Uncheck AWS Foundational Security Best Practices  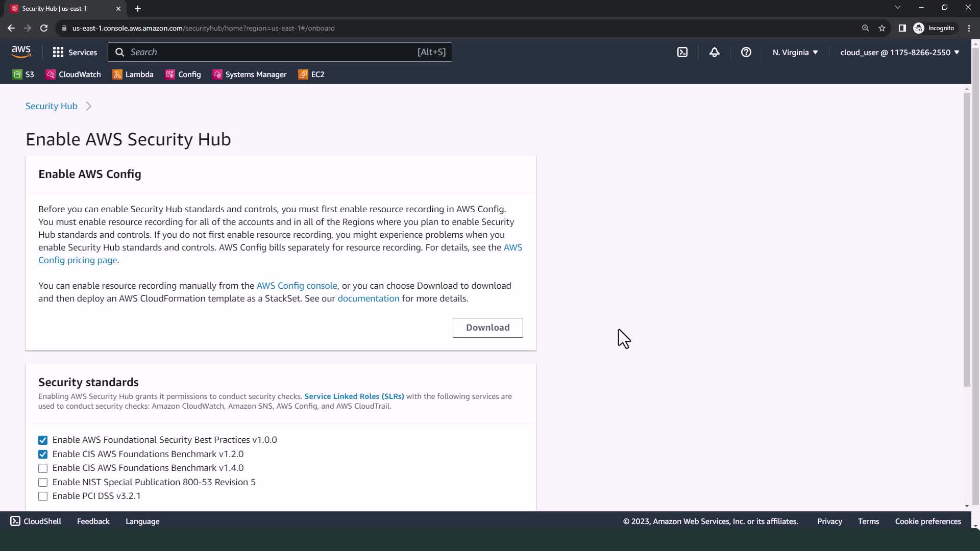43,440
